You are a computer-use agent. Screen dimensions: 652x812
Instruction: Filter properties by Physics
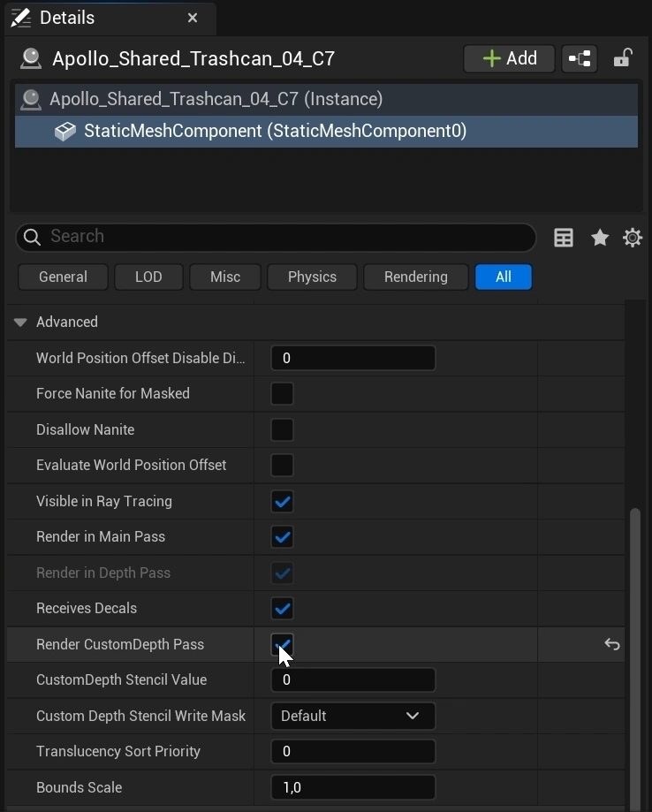[312, 277]
